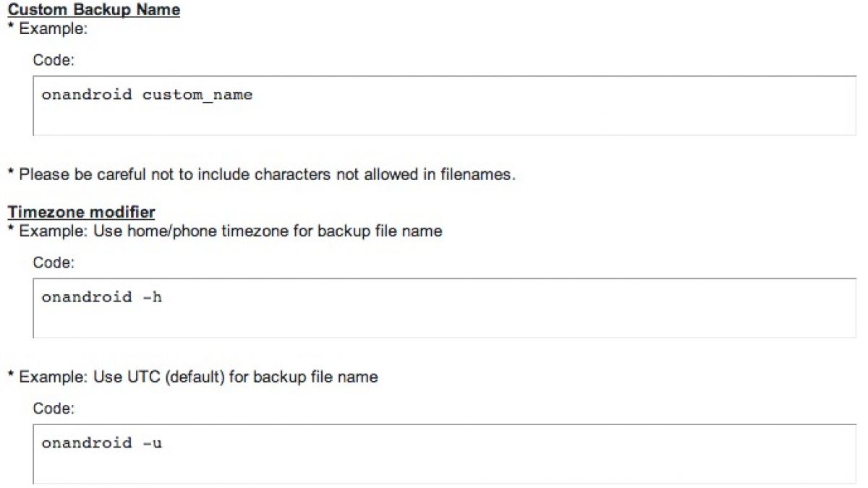Click the 'Code:' label above the -u box

click(x=54, y=408)
